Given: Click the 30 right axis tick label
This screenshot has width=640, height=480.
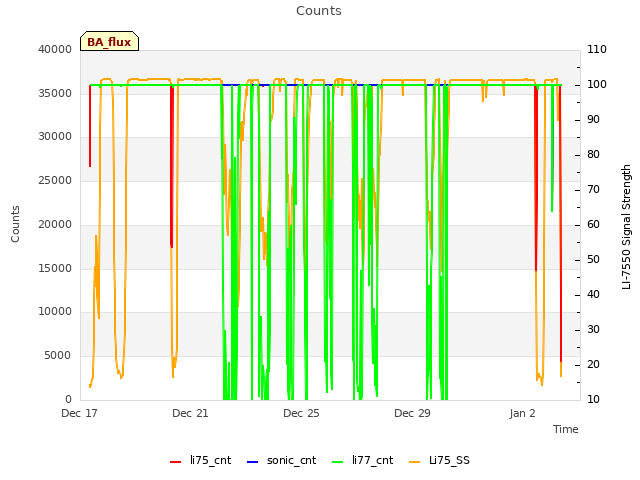Looking at the screenshot, I should tap(593, 329).
